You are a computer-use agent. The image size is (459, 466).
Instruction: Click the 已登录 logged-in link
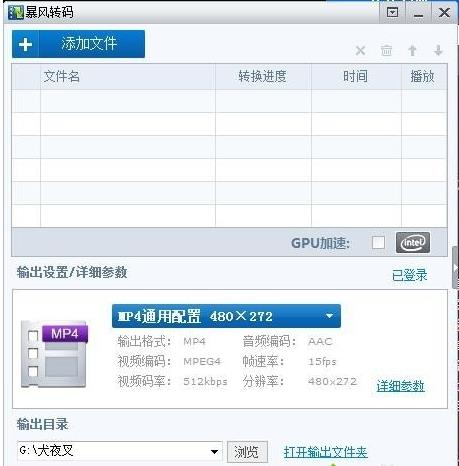[x=409, y=275]
